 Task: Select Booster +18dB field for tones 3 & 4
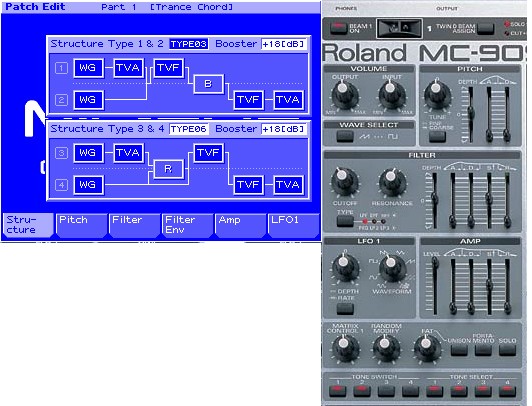coord(284,129)
